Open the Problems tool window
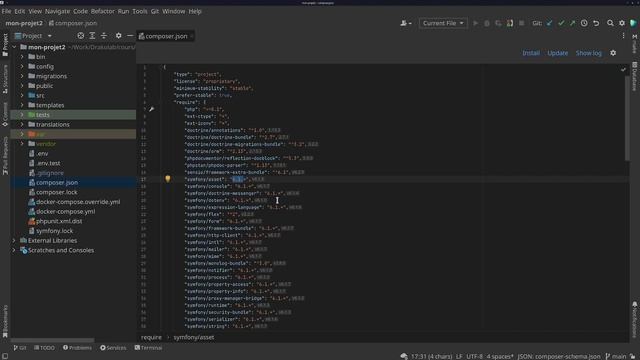The width and height of the screenshot is (640, 360). (x=77, y=348)
